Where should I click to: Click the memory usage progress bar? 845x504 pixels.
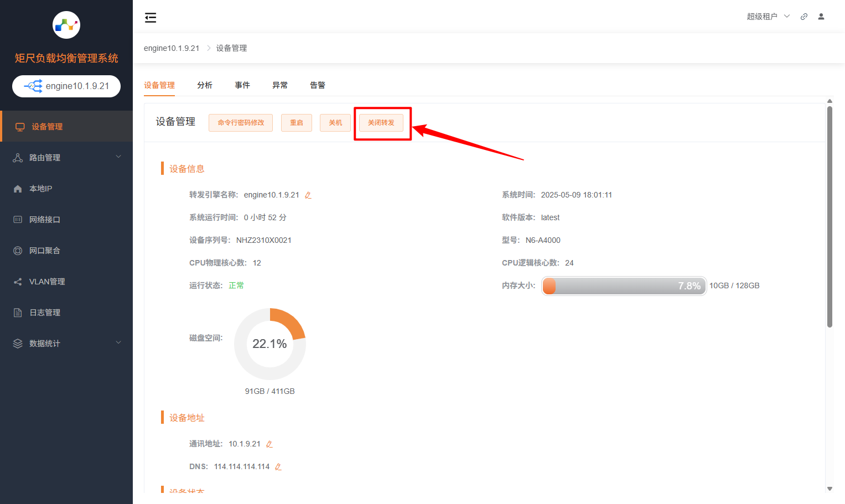tap(624, 285)
